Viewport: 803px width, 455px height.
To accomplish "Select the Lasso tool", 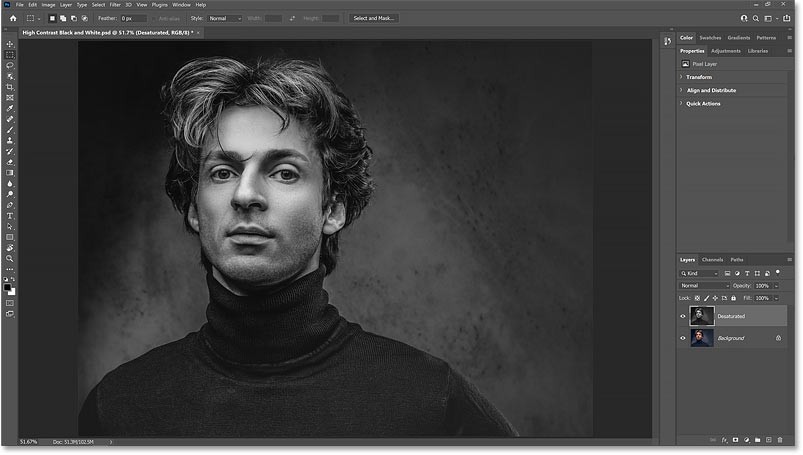I will coord(10,66).
